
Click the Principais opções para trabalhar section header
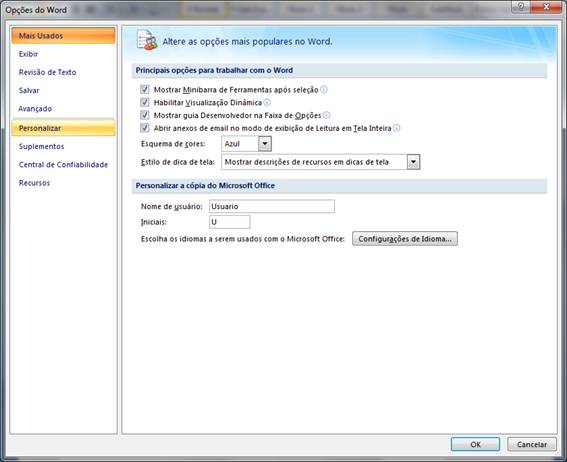(x=339, y=70)
